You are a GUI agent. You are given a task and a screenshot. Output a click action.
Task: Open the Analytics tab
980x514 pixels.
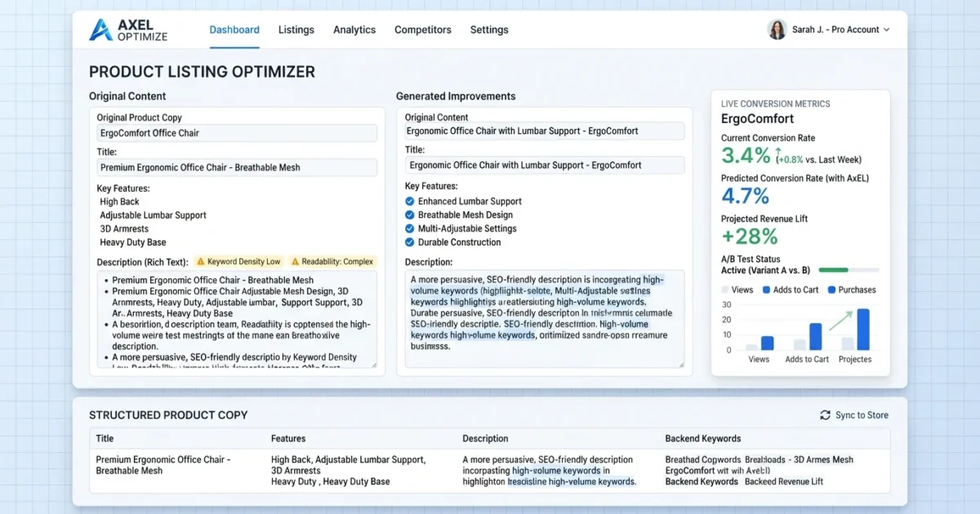click(354, 29)
